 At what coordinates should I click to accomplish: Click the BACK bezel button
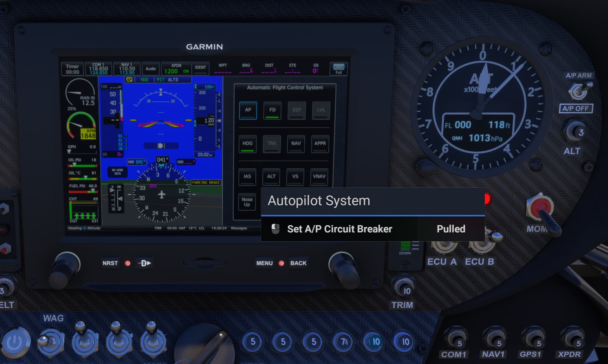tap(298, 263)
